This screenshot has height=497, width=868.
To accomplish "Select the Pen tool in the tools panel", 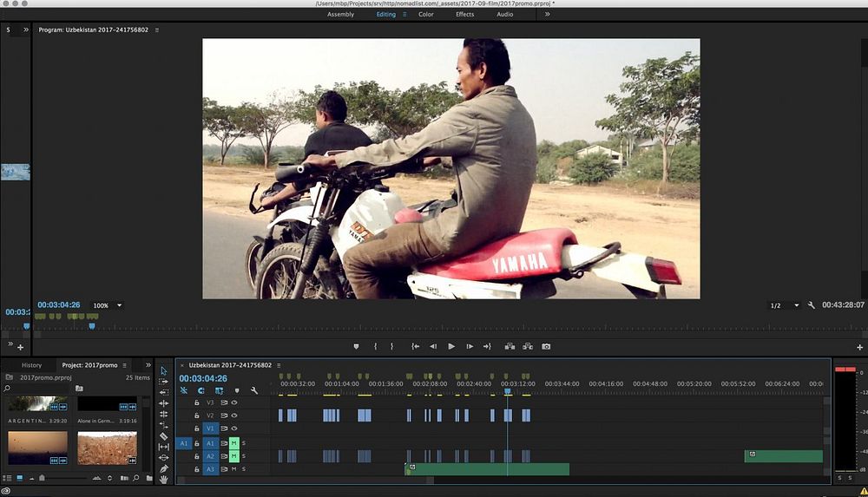I will point(164,468).
